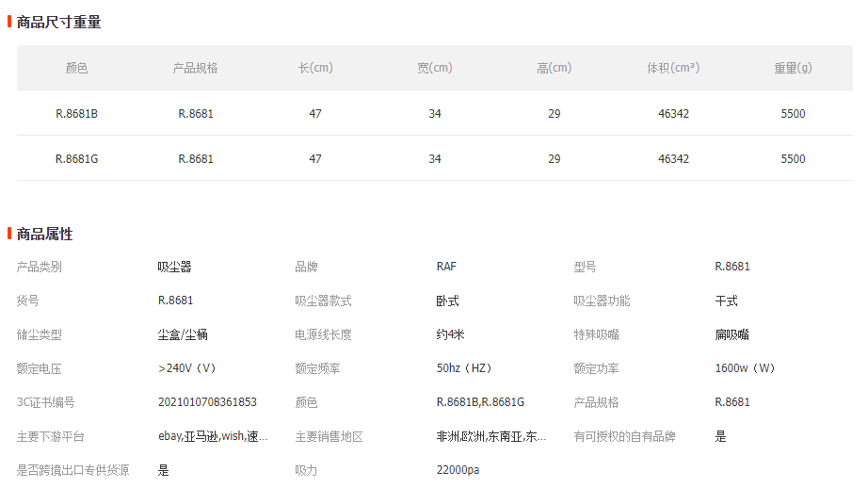This screenshot has height=488, width=868.
Task: Click the 50hz（HZ） frequency value
Action: click(x=464, y=367)
